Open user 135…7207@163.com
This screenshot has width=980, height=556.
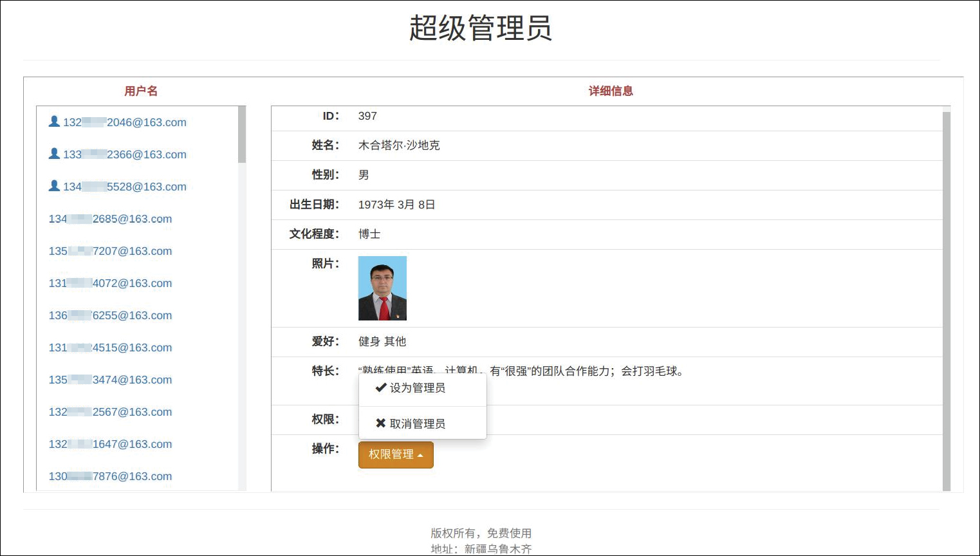pos(110,251)
